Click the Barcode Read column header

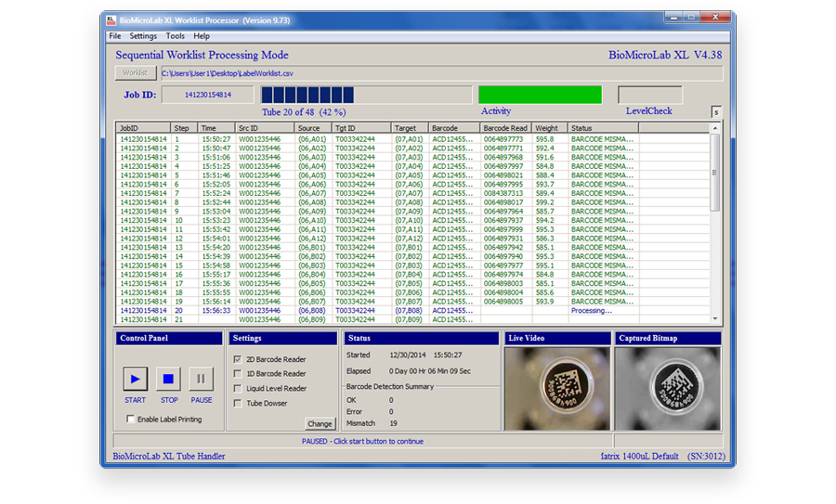[505, 128]
